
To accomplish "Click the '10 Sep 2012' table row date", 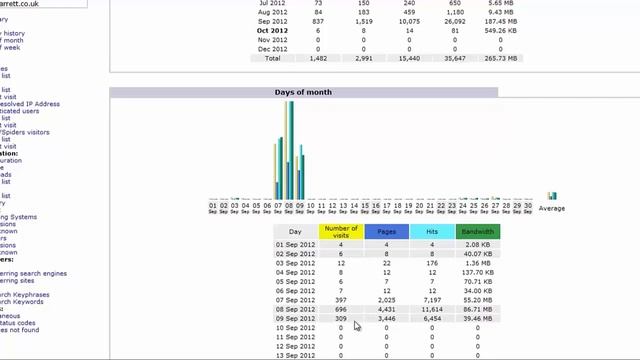I will 295,328.
